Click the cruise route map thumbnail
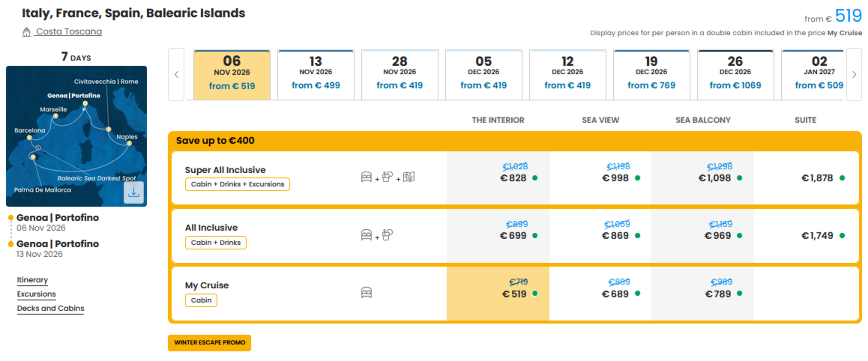 [76, 136]
